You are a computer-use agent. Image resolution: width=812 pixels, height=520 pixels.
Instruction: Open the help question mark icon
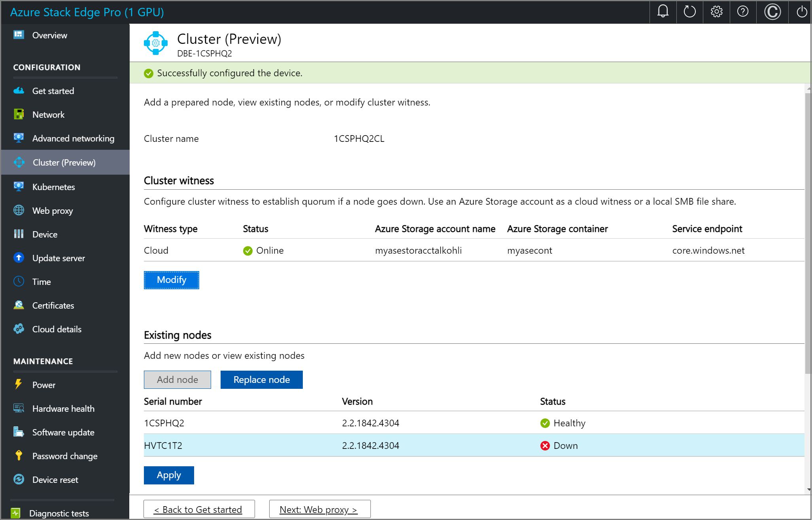[743, 12]
